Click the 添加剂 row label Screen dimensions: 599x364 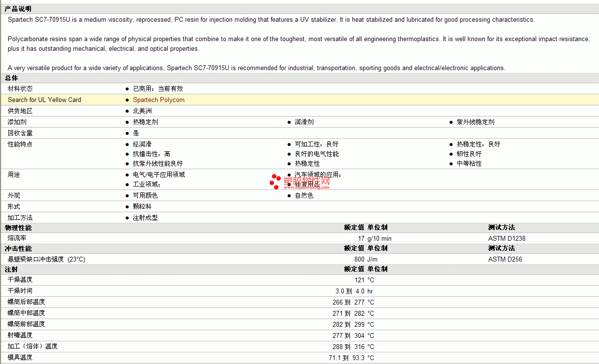[17, 122]
